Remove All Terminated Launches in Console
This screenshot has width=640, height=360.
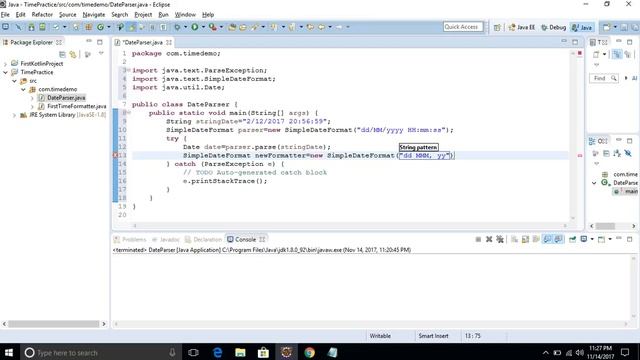pyautogui.click(x=500, y=239)
